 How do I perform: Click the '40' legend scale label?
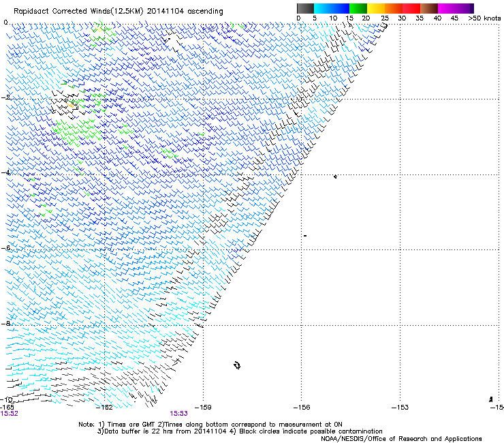point(437,18)
